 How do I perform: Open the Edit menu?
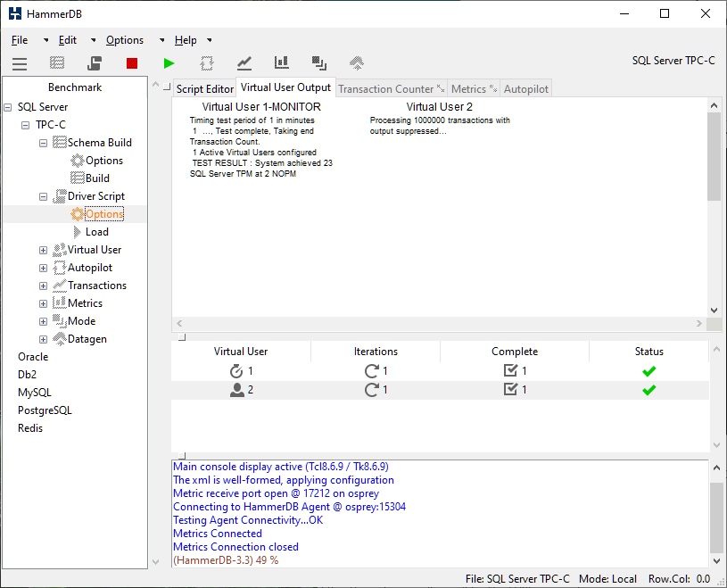click(68, 40)
